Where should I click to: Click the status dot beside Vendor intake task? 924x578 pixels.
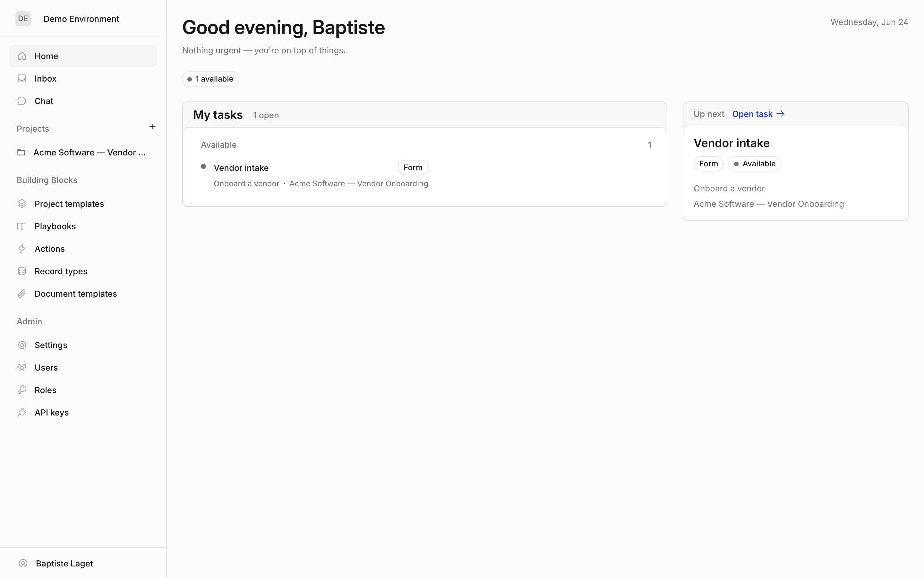pos(203,166)
